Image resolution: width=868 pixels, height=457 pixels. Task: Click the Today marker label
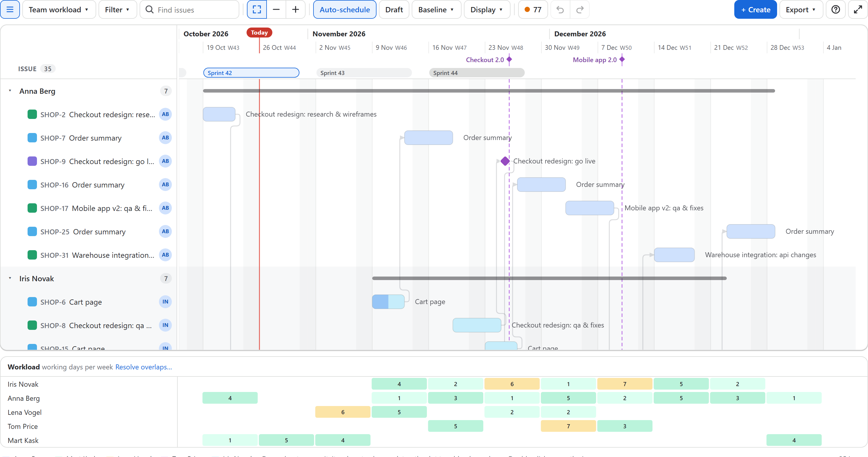259,33
